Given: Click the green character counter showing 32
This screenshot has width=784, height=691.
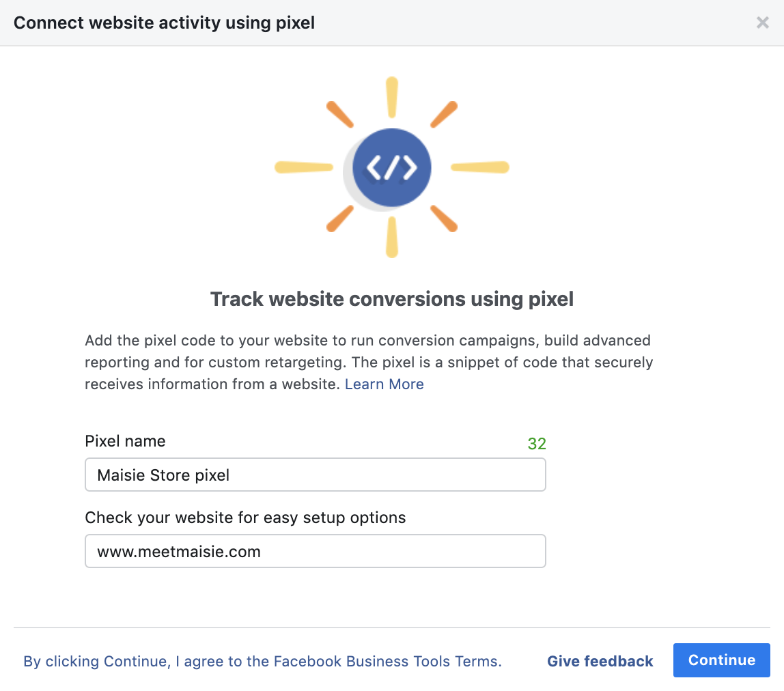Looking at the screenshot, I should pos(537,444).
